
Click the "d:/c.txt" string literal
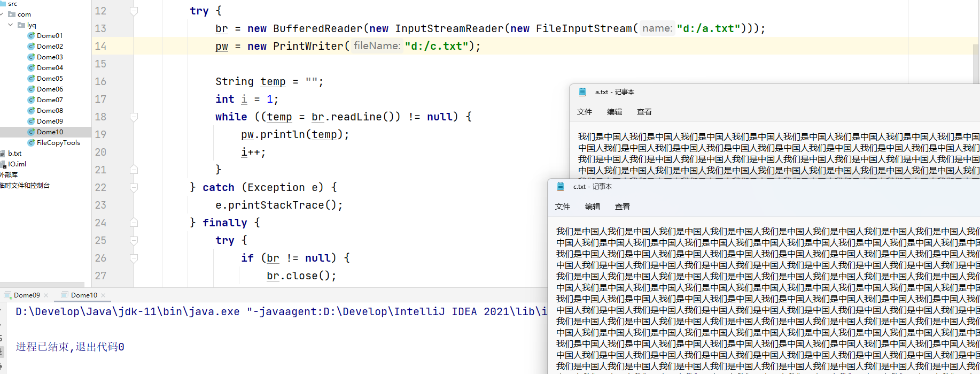click(437, 46)
